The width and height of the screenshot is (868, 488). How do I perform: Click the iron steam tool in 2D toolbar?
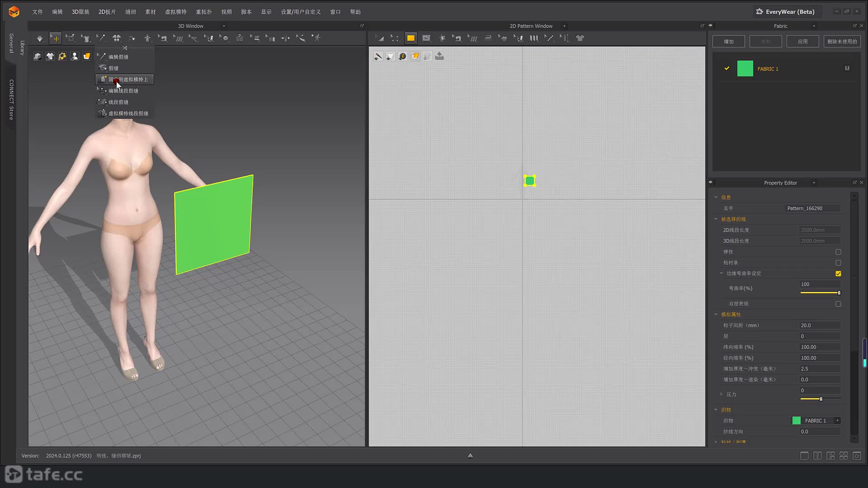[x=488, y=38]
